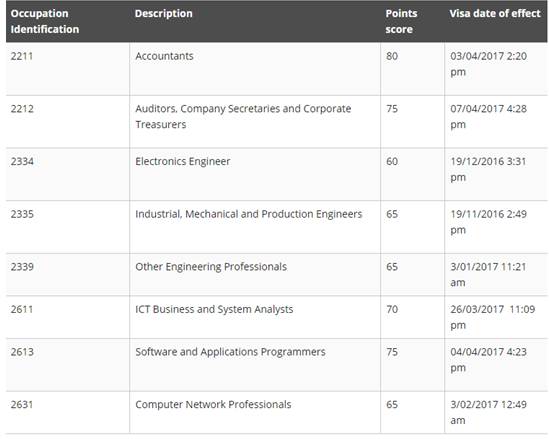The height and width of the screenshot is (439, 549).
Task: Click points score 80 for Accountants
Action: [x=392, y=56]
